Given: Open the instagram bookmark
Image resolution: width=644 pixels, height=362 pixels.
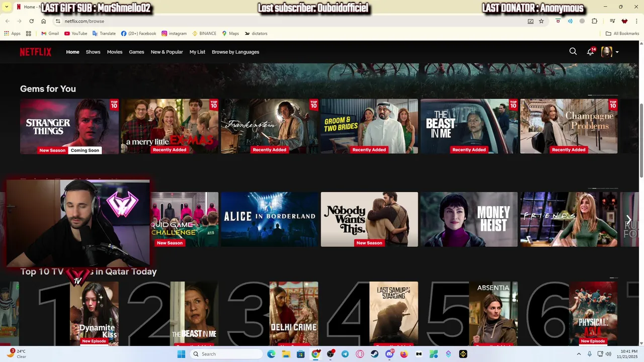Looking at the screenshot, I should [x=174, y=33].
